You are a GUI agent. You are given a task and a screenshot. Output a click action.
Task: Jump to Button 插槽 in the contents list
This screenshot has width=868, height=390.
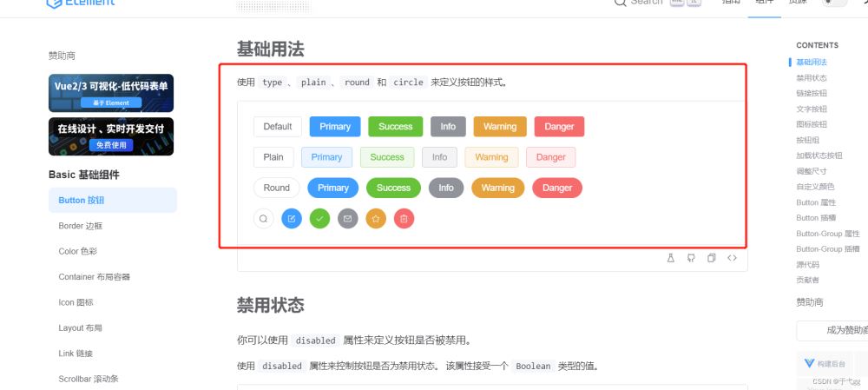[816, 218]
